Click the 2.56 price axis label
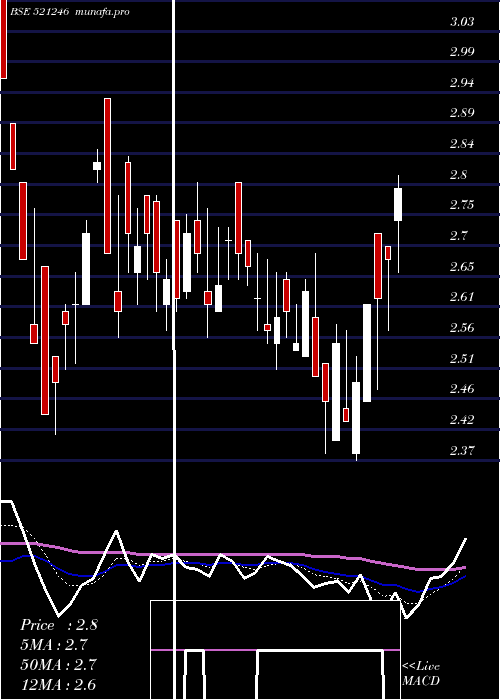Image resolution: width=500 pixels, height=700 pixels. [462, 328]
